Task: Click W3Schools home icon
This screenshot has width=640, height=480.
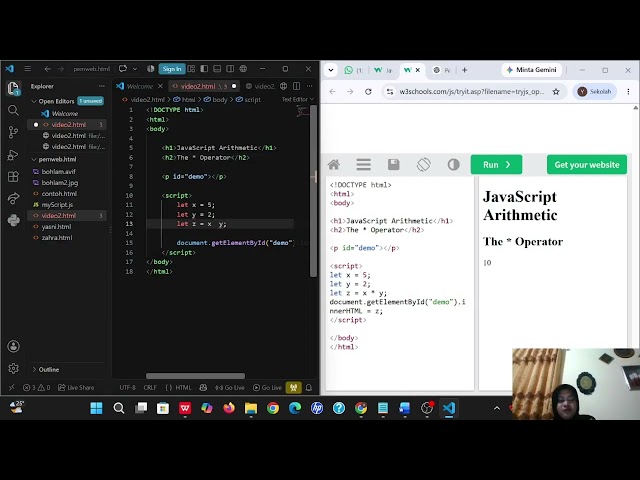Action: click(x=334, y=164)
